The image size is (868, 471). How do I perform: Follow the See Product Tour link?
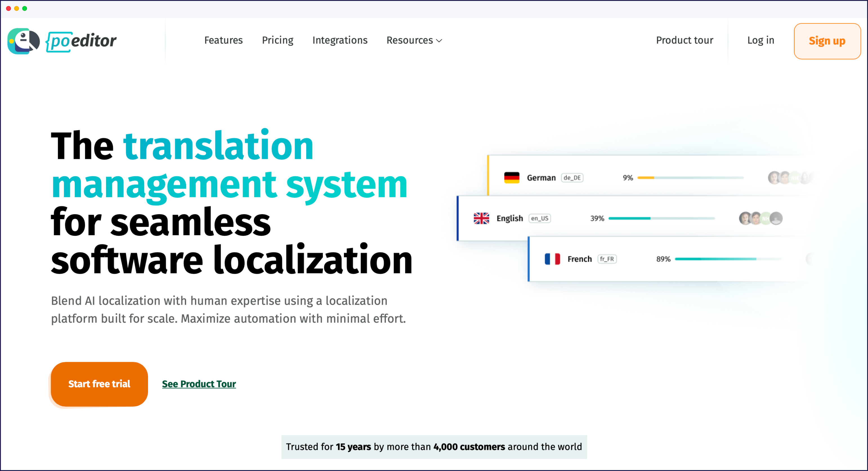pyautogui.click(x=199, y=384)
